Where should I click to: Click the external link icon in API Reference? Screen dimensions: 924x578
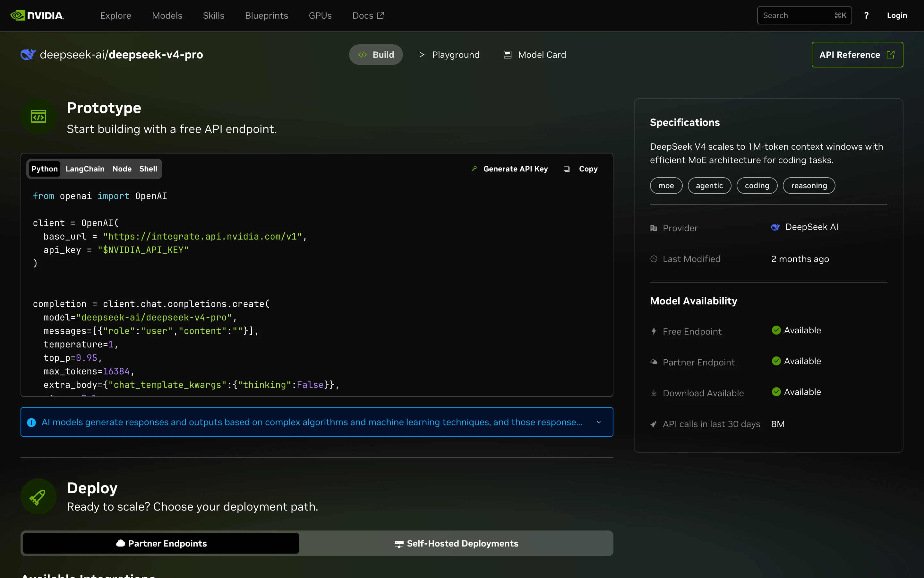pos(890,55)
